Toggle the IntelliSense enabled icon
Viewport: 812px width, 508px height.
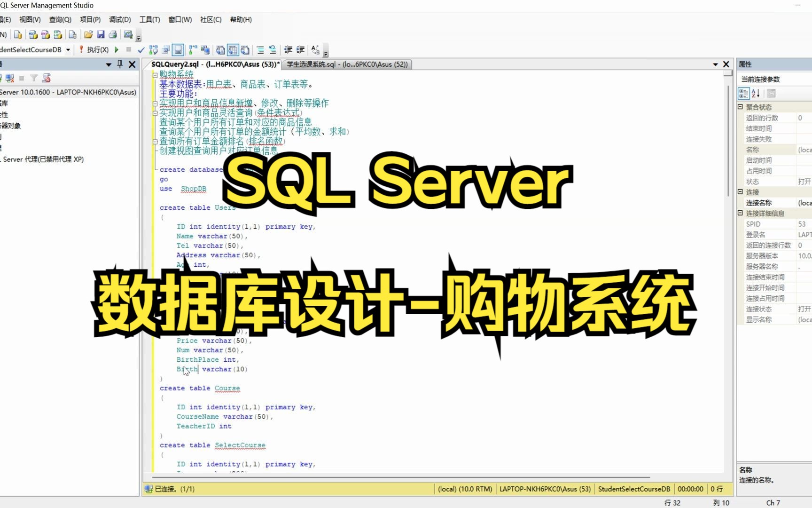pos(178,50)
